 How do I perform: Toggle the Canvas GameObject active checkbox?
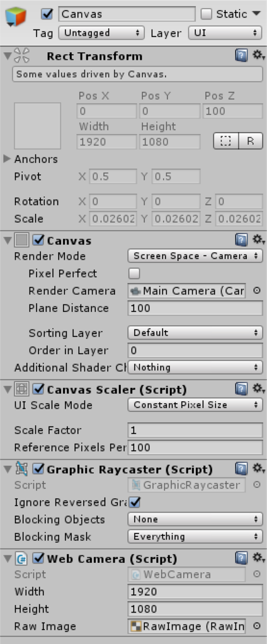pos(47,14)
